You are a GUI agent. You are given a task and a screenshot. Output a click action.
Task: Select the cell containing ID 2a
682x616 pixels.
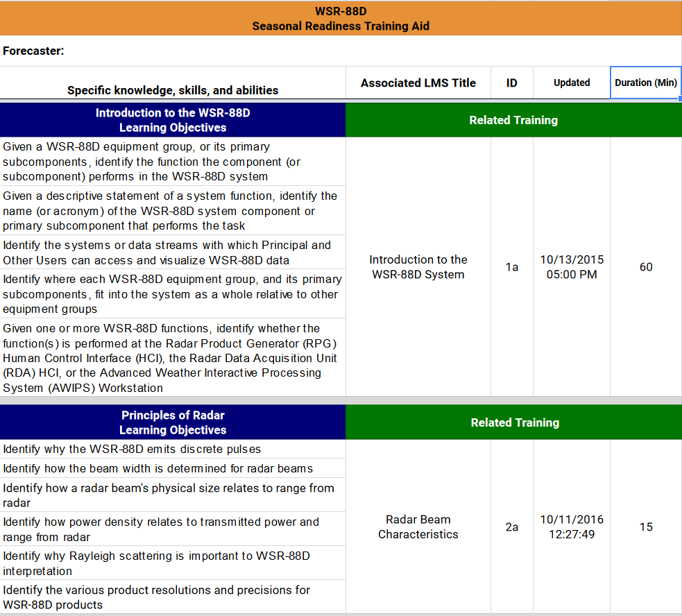click(511, 527)
